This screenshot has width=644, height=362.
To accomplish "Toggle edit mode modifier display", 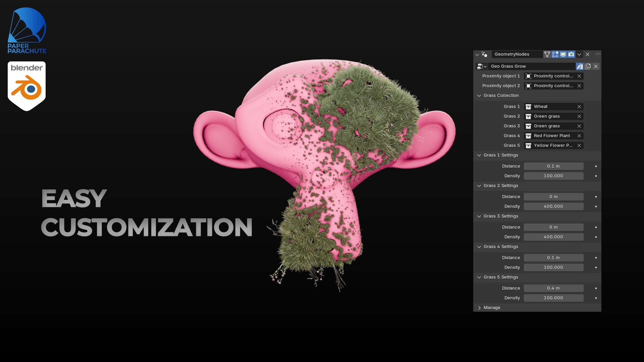I will (x=555, y=54).
